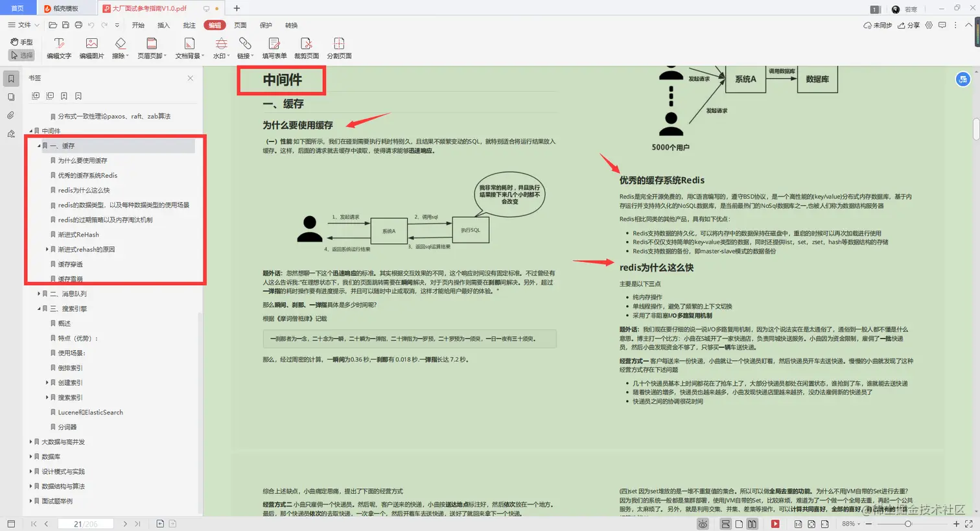Open the thumbnails panel sidebar icon
Viewport: 980px width, 531px height.
tap(11, 97)
